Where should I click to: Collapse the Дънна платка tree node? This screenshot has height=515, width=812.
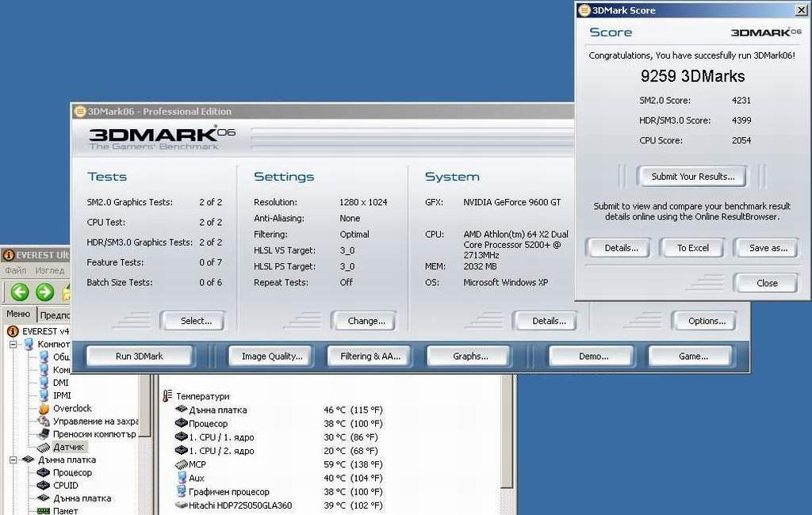click(13, 460)
